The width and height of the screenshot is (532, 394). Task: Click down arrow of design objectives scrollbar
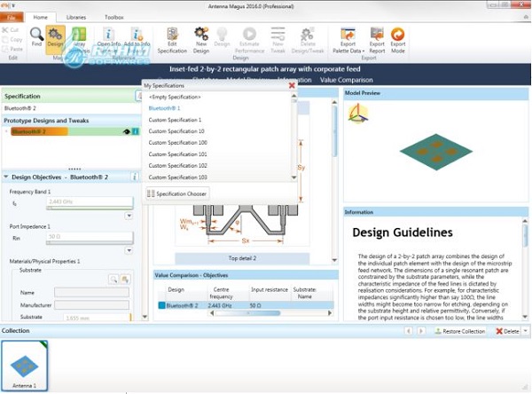(x=145, y=317)
